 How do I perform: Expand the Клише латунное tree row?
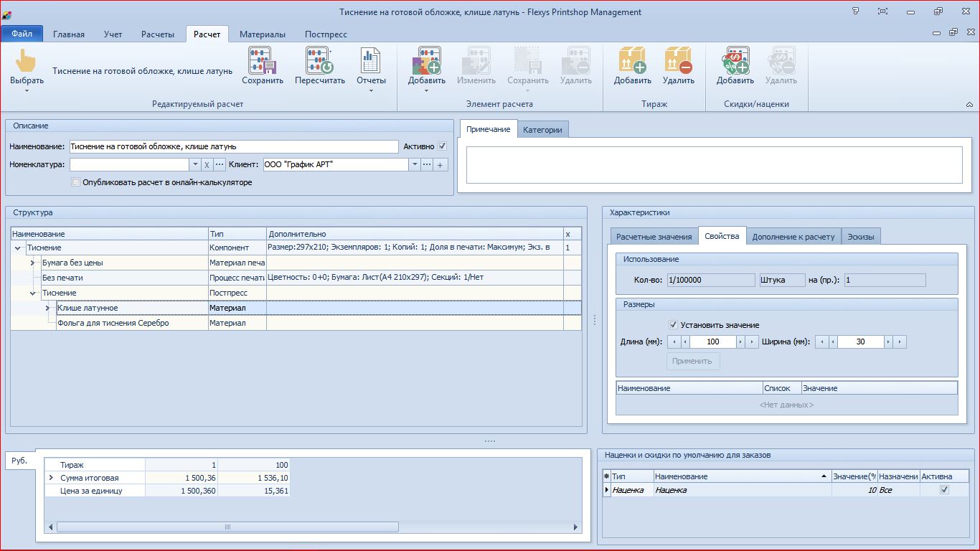pyautogui.click(x=47, y=308)
